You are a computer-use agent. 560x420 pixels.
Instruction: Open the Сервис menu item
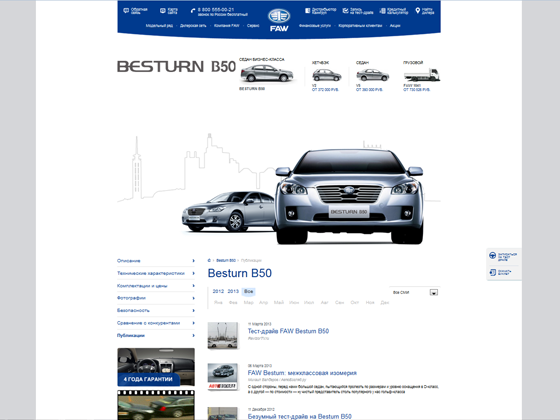tap(253, 26)
